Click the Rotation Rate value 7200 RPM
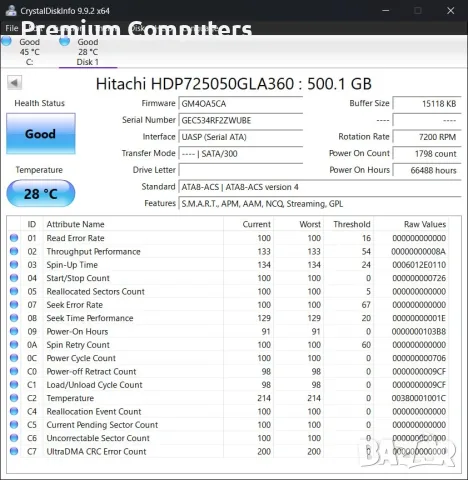 pyautogui.click(x=427, y=137)
